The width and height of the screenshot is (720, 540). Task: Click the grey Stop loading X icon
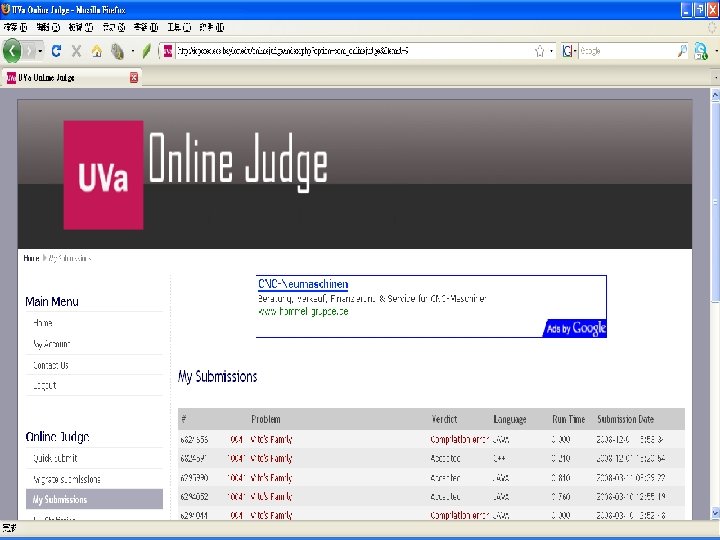pos(76,51)
